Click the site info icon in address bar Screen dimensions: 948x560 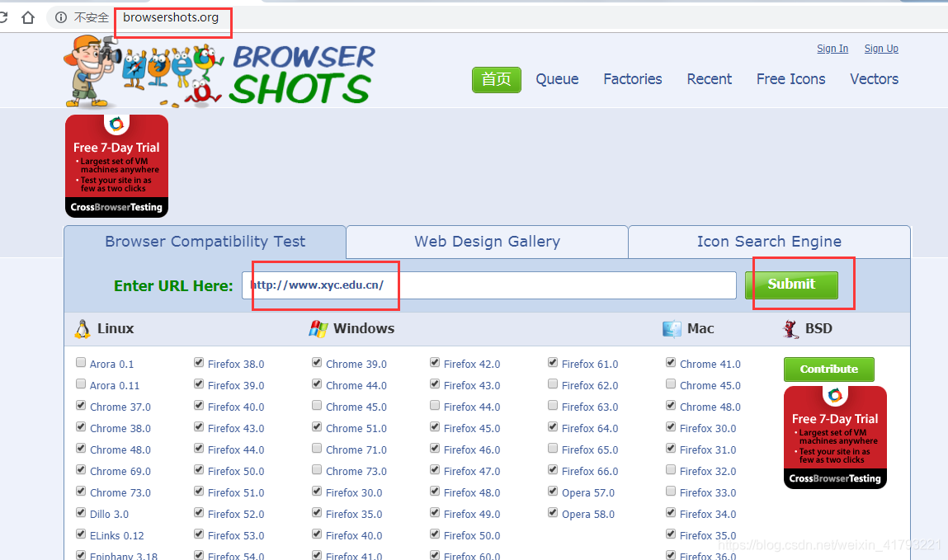61,17
